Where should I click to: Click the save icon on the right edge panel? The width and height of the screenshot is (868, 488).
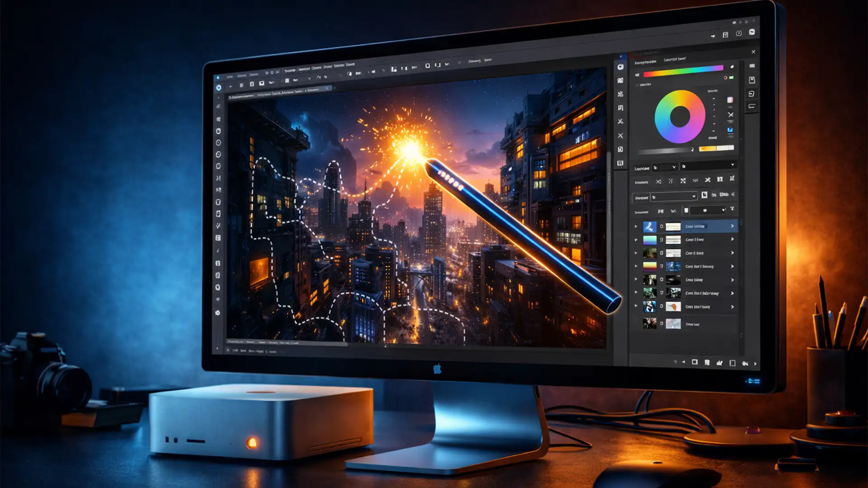(752, 79)
